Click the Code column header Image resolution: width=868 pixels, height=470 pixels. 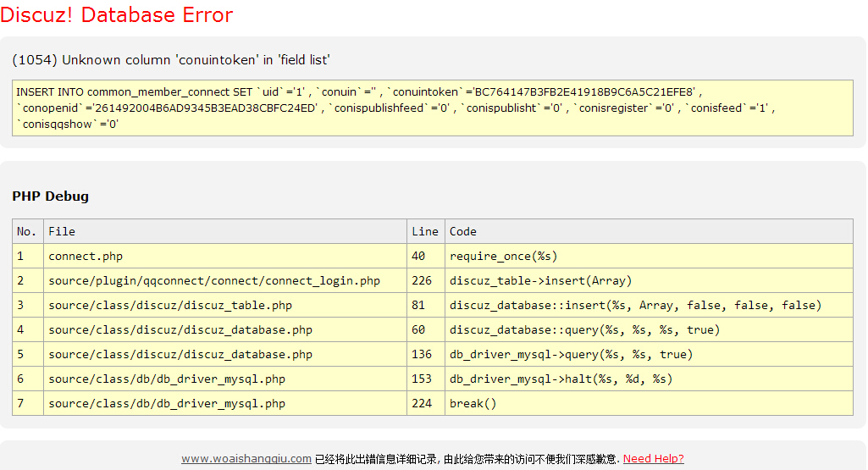pos(649,231)
